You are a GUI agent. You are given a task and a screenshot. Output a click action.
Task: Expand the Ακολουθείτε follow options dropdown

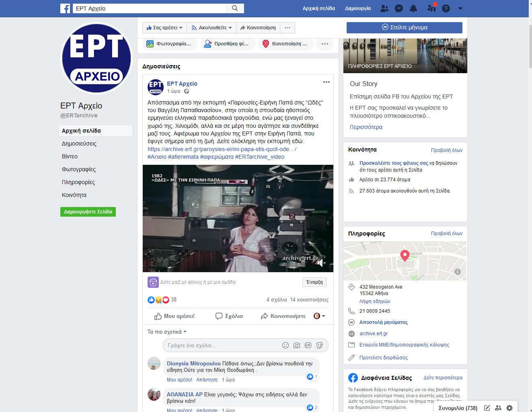click(x=212, y=28)
